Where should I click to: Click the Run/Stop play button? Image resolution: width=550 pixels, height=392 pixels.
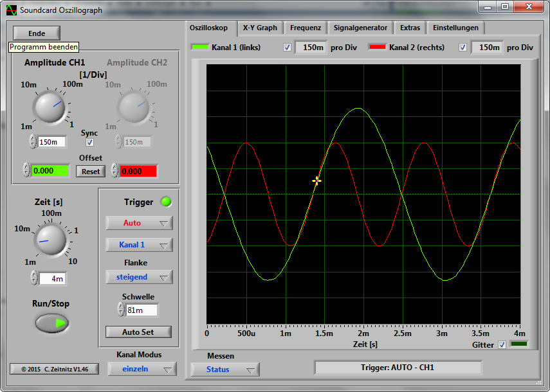(52, 323)
